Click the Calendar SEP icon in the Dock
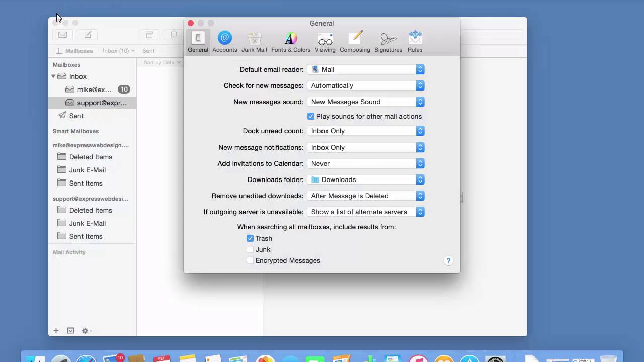 tap(162, 358)
